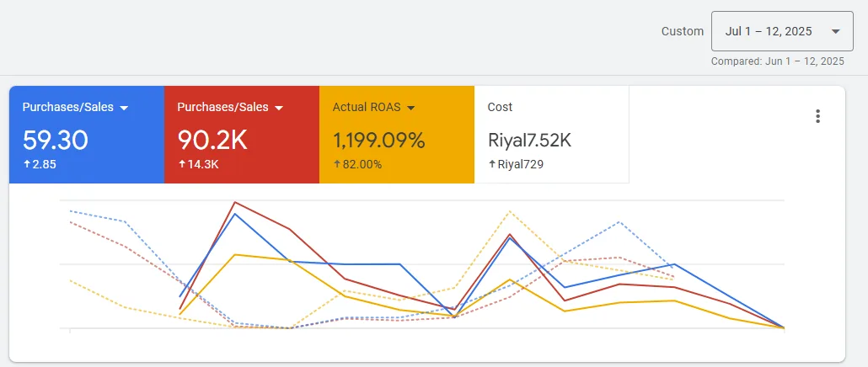
Task: Click the '↑ 82.00%' change value
Action: click(357, 164)
